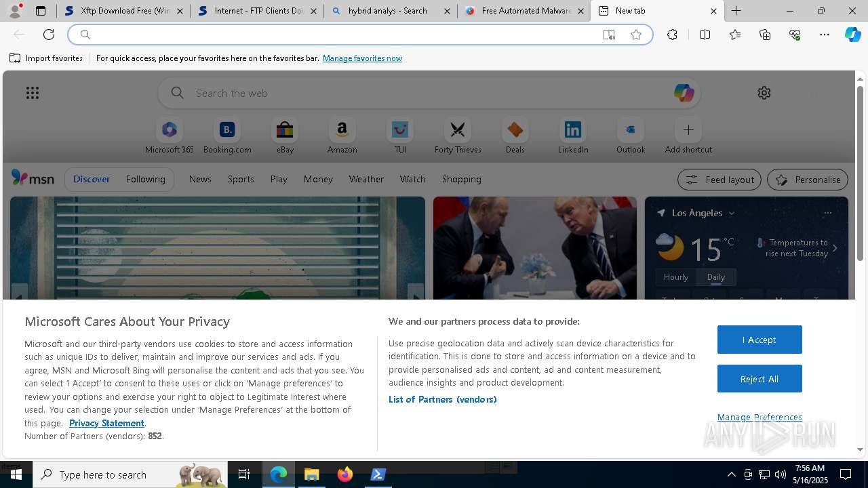
Task: Switch weather view to Daily
Action: (x=716, y=277)
